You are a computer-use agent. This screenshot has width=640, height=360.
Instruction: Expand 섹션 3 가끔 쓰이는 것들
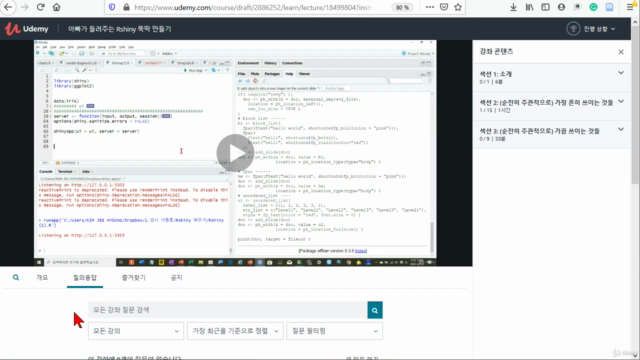[x=551, y=134]
